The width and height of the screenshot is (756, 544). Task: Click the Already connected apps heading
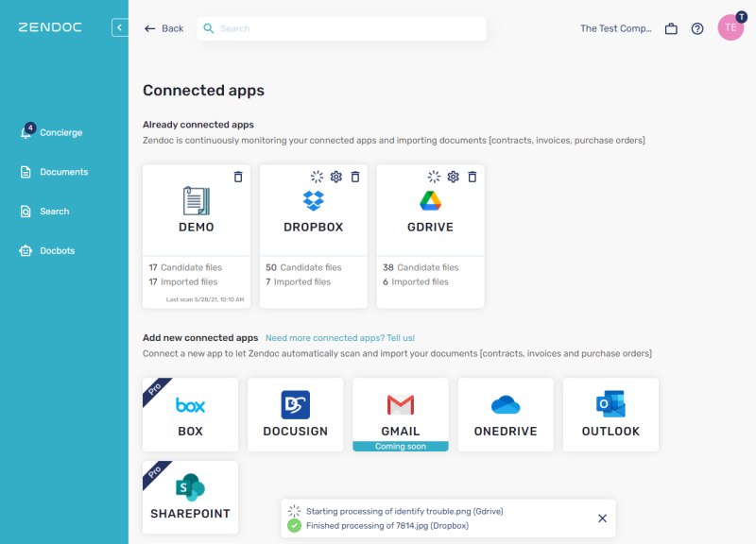pyautogui.click(x=198, y=125)
